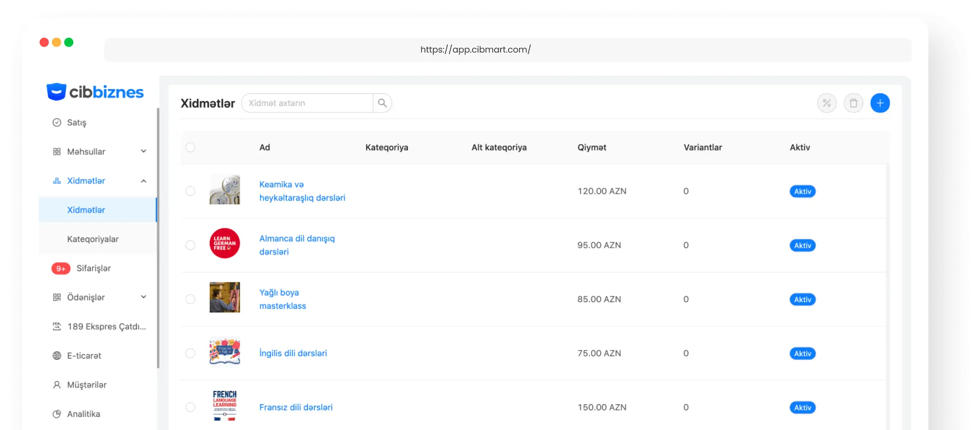Viewport: 980px width, 430px height.
Task: Click the trash delete icon in header
Action: click(853, 103)
